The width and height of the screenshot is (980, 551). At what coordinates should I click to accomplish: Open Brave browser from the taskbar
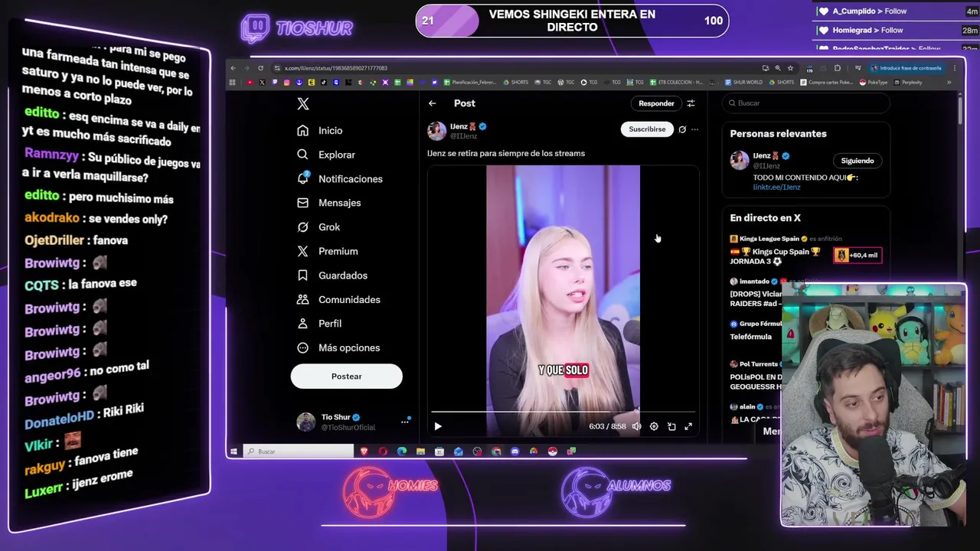pyautogui.click(x=364, y=452)
